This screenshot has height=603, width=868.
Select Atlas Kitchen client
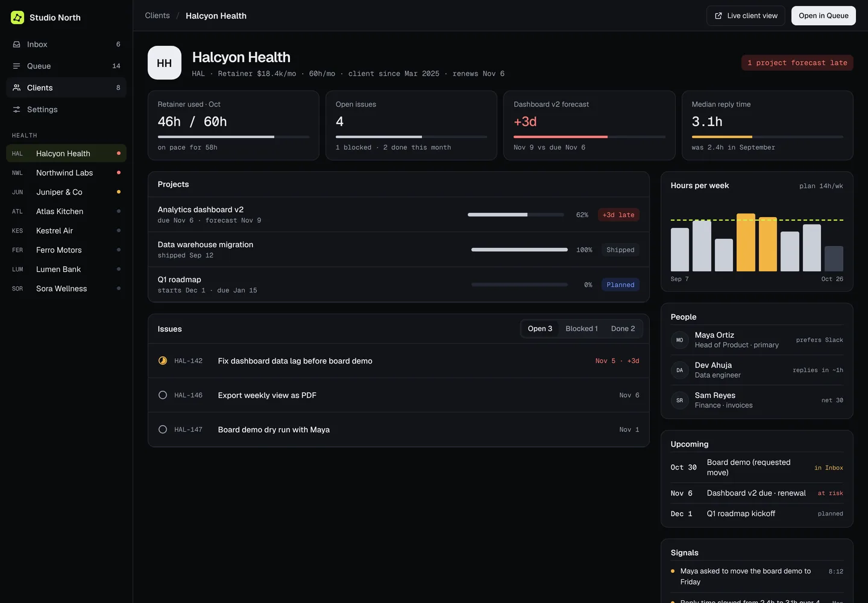click(66, 212)
